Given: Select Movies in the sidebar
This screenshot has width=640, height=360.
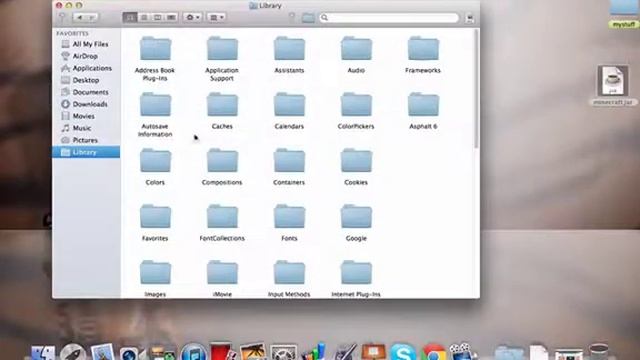Looking at the screenshot, I should (87, 116).
